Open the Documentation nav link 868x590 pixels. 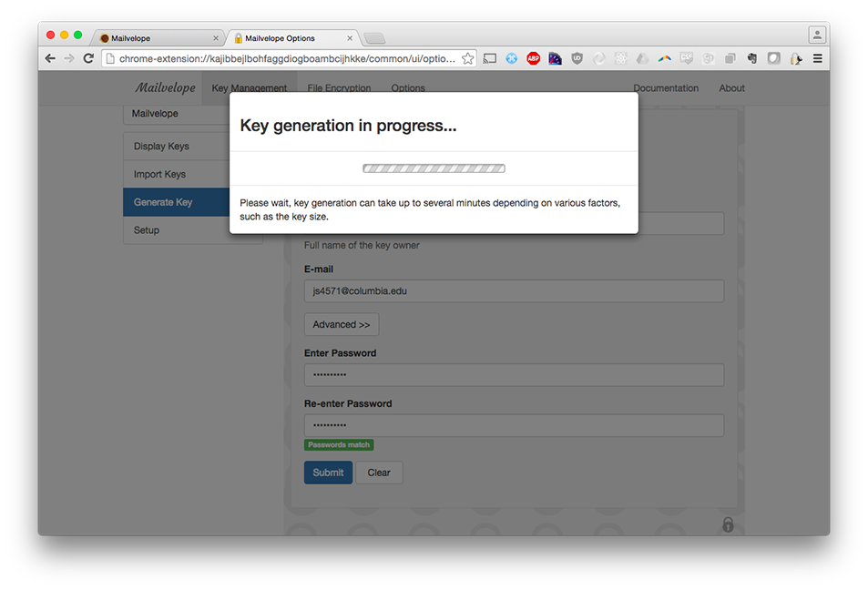[666, 88]
